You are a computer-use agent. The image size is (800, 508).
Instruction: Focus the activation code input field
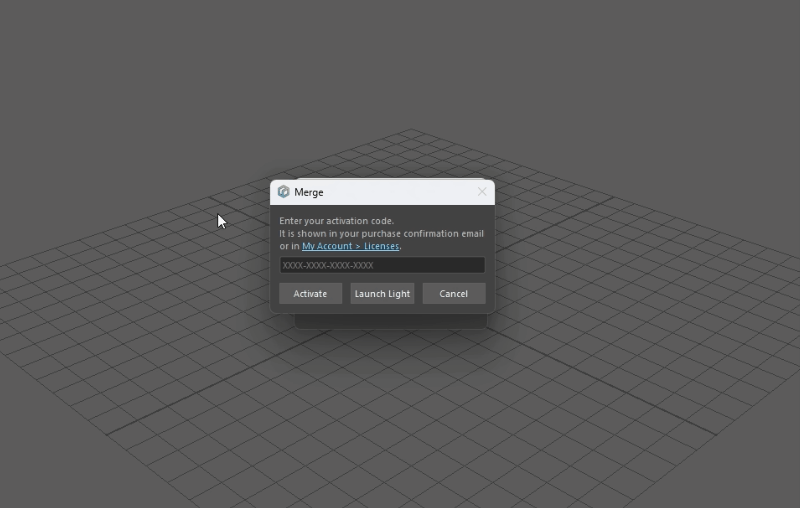pos(382,266)
